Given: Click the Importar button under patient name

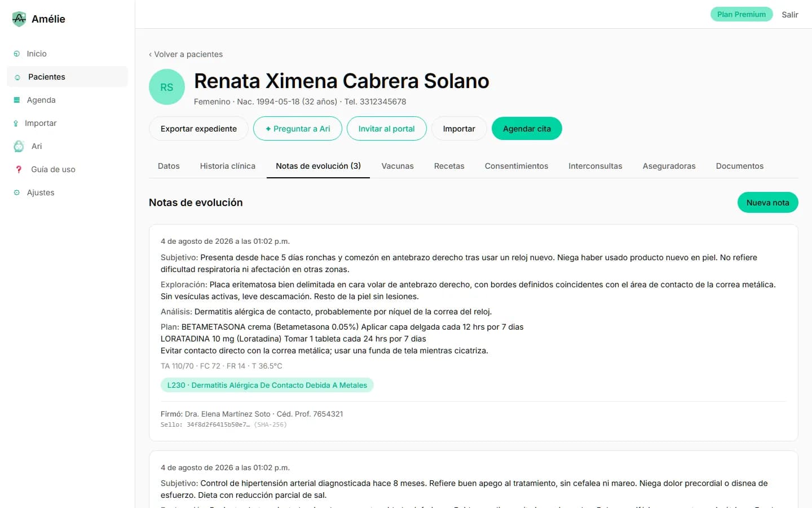Looking at the screenshot, I should click(459, 129).
